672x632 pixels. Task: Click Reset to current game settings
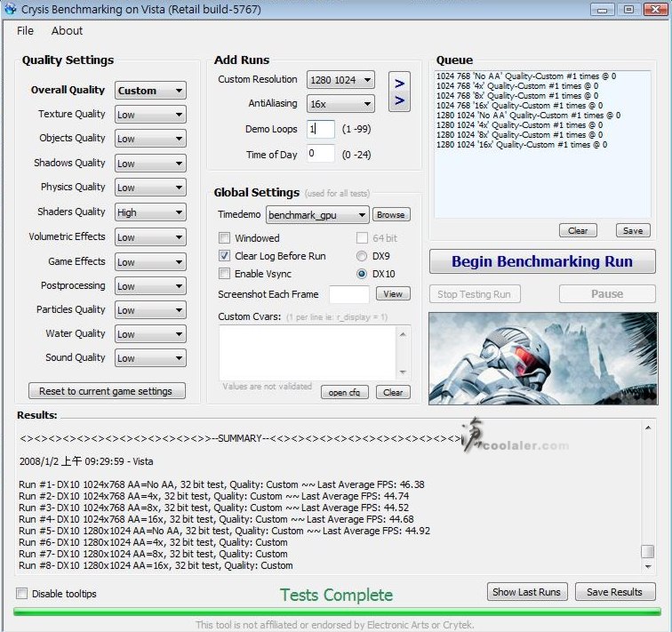coord(107,391)
